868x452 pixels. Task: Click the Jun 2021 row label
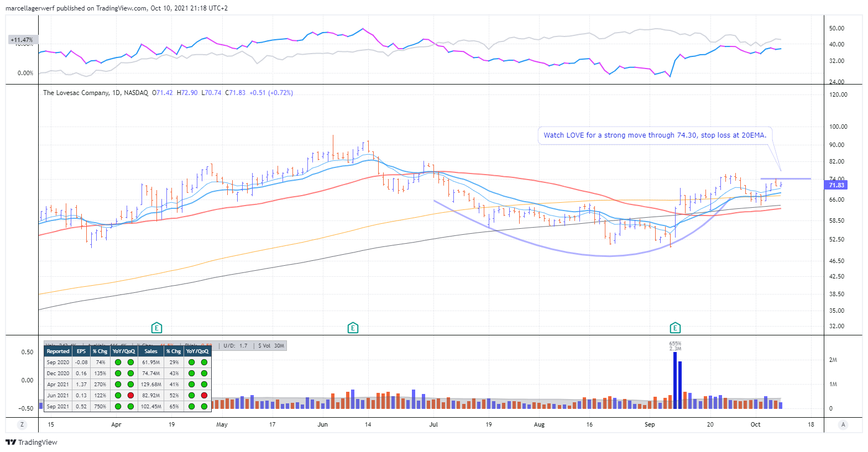pos(58,396)
